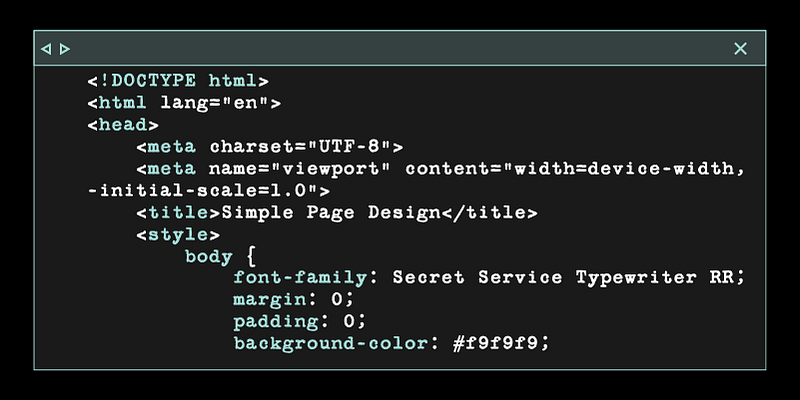
Task: Close the code window with X
Action: (740, 48)
